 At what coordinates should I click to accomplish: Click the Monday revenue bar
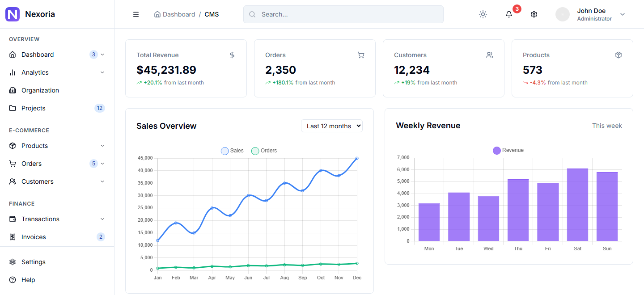429,222
